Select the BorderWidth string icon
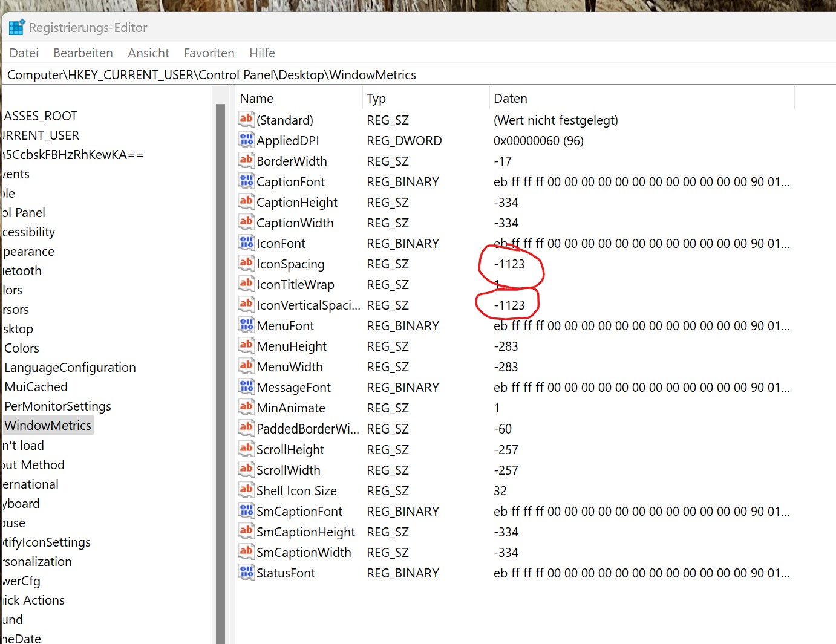 coord(246,160)
